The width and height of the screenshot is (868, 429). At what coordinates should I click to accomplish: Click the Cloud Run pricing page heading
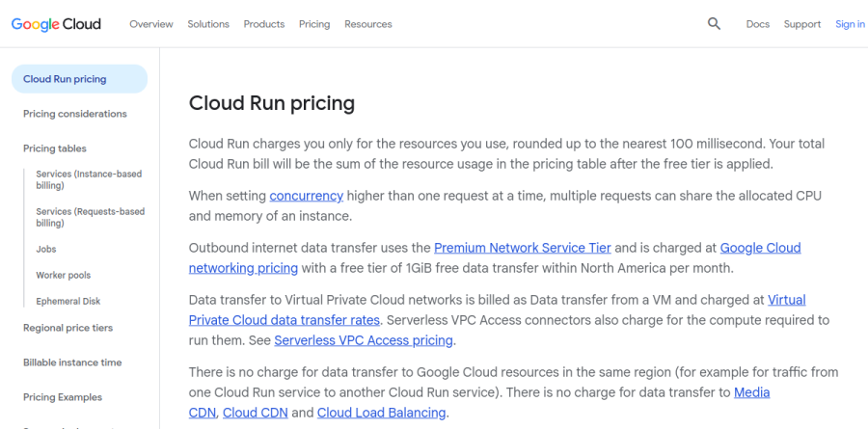pos(272,103)
